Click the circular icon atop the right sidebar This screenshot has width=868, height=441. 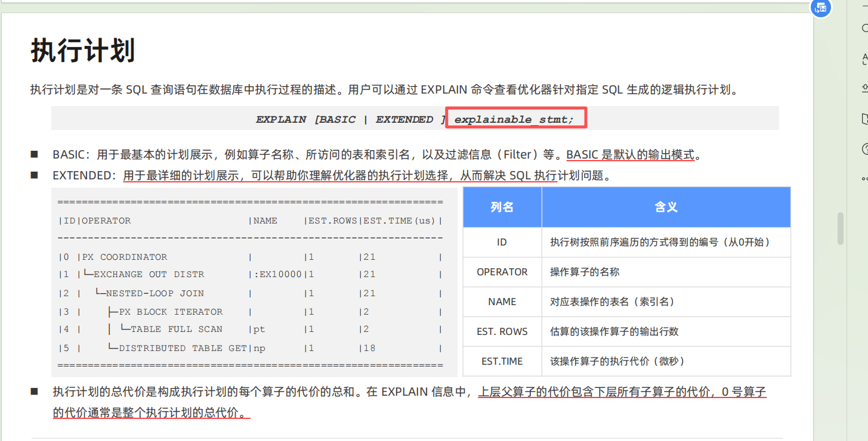pos(864,28)
